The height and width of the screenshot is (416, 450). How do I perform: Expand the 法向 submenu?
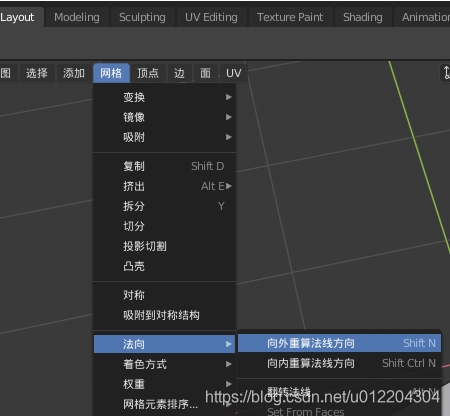(x=164, y=344)
